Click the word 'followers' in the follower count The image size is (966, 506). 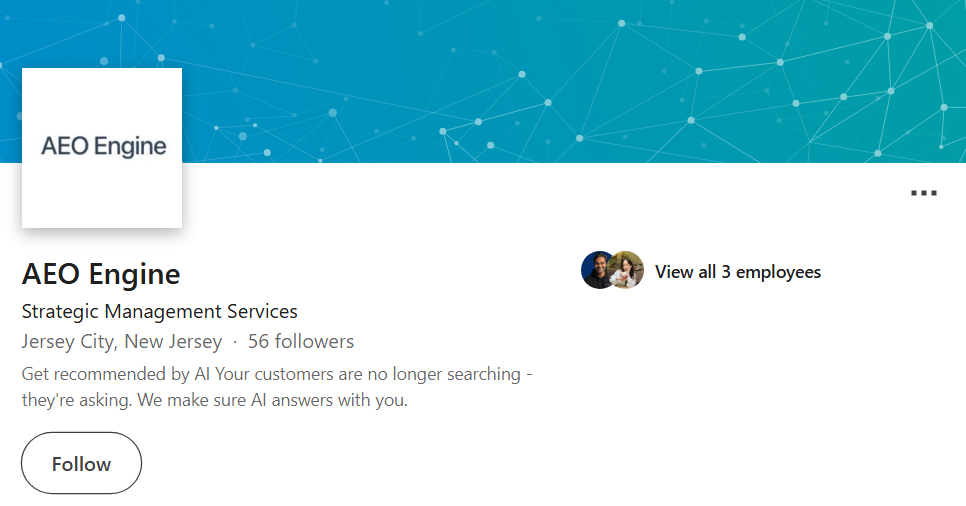314,342
